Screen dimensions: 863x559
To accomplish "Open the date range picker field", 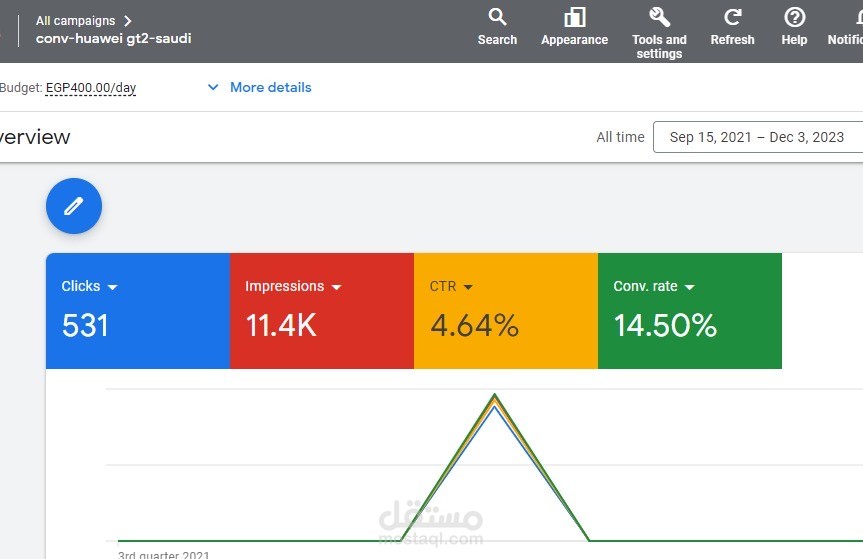I will [x=757, y=137].
